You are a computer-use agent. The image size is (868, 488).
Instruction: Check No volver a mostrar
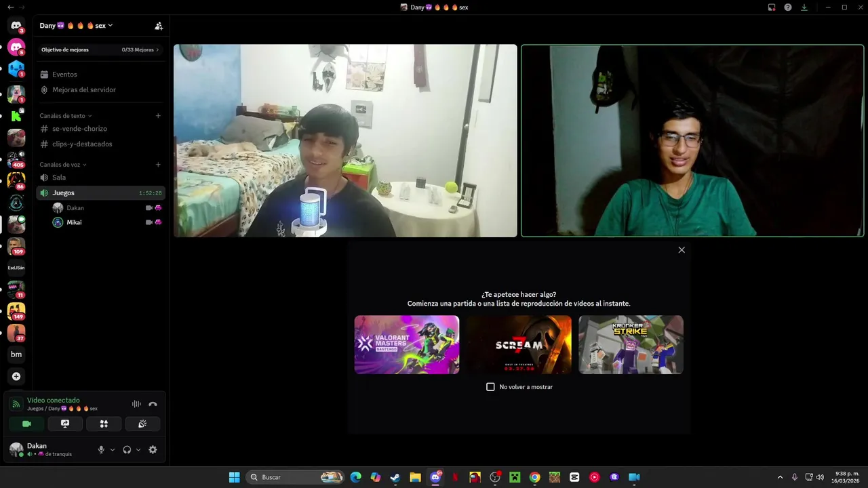pyautogui.click(x=490, y=387)
